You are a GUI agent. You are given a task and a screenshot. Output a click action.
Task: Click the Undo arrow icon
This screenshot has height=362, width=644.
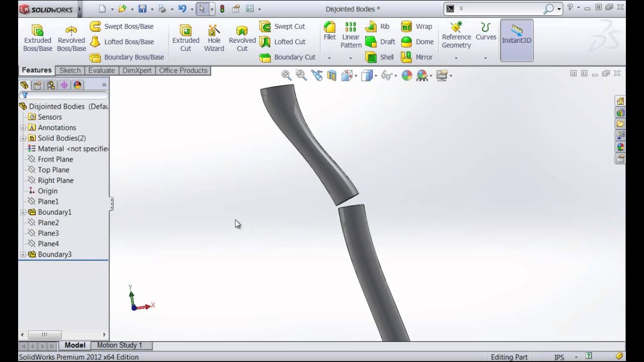[182, 9]
